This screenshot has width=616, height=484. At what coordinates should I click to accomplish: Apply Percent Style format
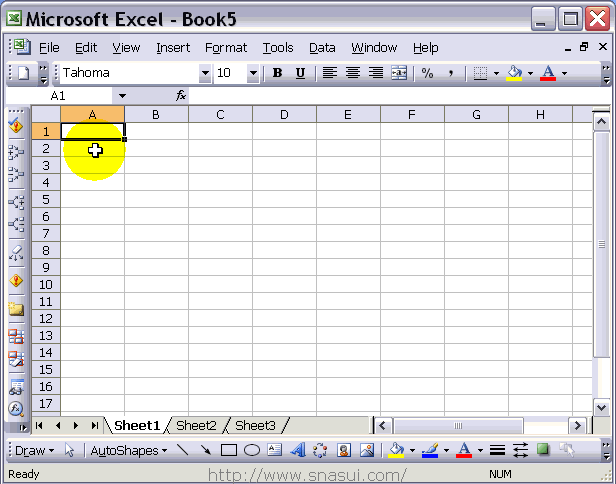tap(427, 73)
